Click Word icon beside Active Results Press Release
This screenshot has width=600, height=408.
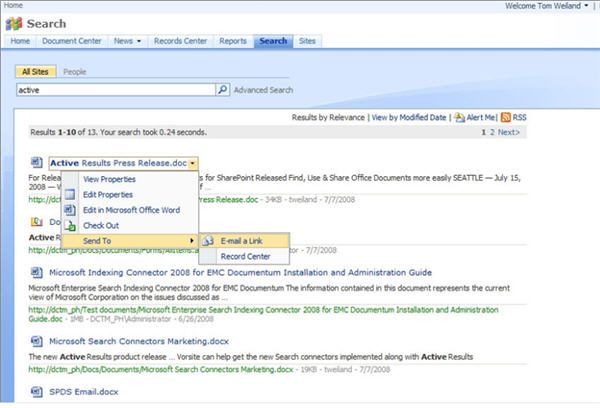point(36,163)
